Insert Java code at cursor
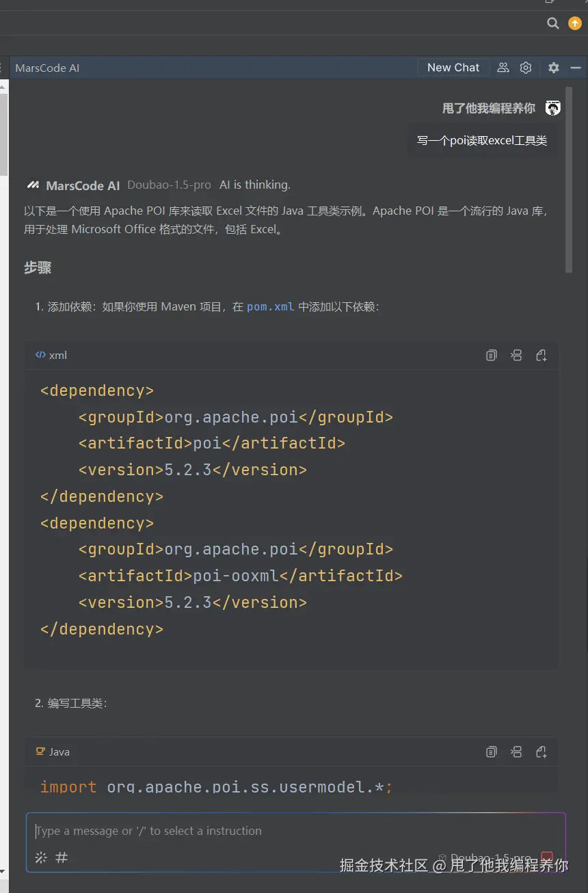This screenshot has height=893, width=588. click(516, 752)
